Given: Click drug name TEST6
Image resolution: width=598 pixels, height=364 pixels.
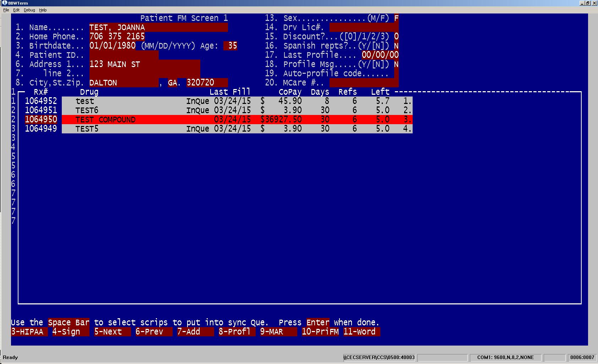Looking at the screenshot, I should pyautogui.click(x=87, y=110).
